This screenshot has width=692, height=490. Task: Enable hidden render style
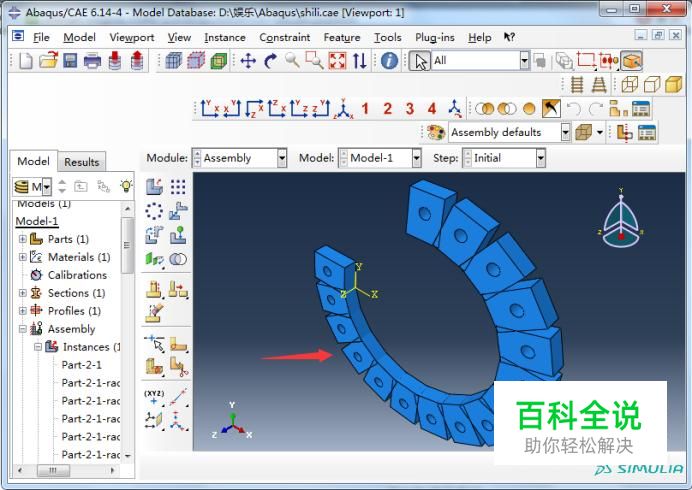click(651, 84)
